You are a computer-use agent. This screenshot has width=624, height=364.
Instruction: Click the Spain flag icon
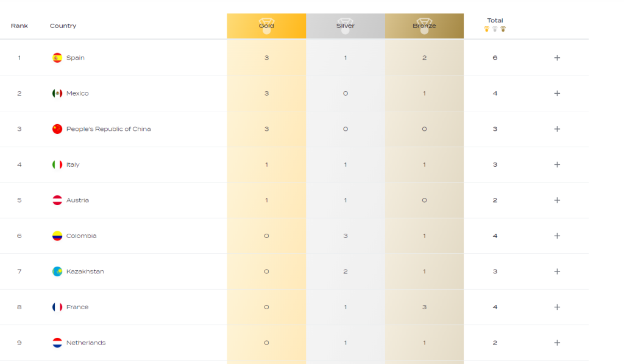coord(57,58)
